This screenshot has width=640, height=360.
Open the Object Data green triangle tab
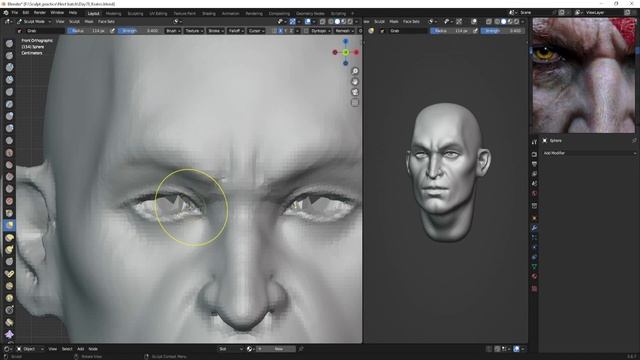[534, 267]
